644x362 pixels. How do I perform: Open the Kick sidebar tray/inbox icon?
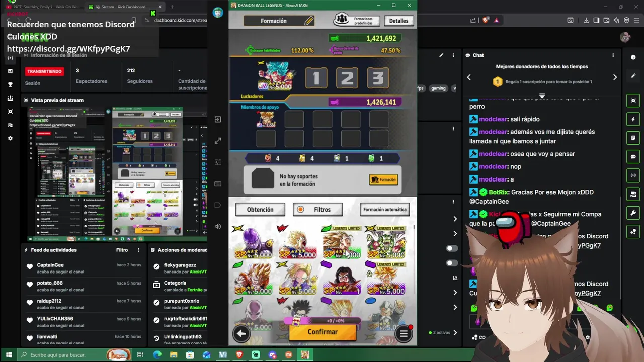pyautogui.click(x=10, y=98)
